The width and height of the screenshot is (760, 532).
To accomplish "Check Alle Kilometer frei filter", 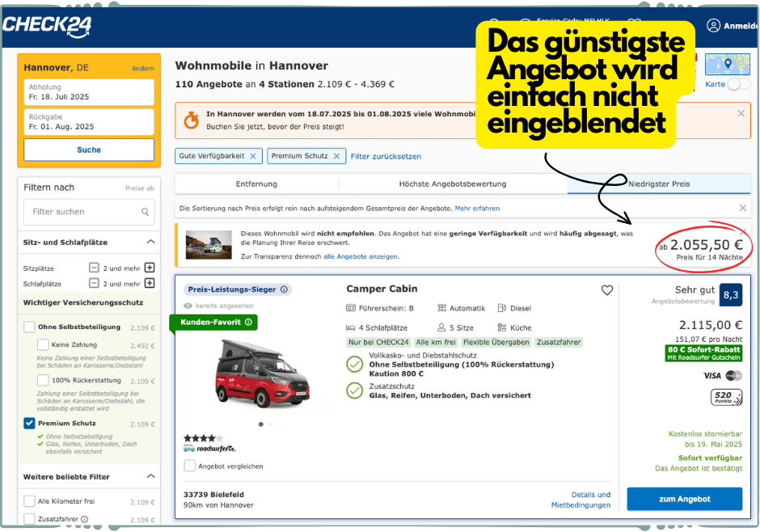I will 30,501.
